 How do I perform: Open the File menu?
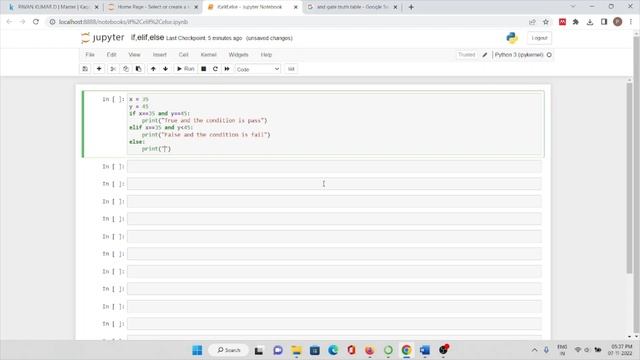tap(90, 55)
